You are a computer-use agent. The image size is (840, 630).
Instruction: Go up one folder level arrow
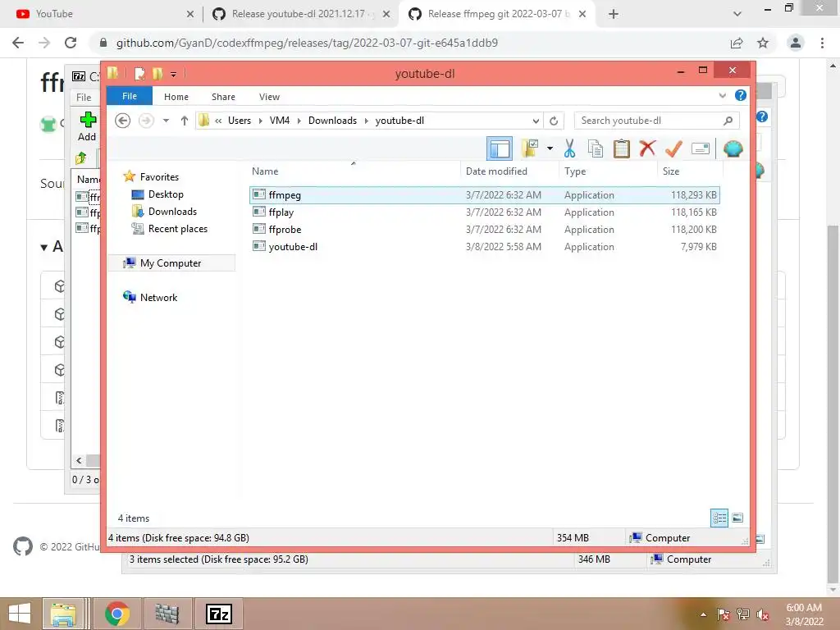click(x=185, y=121)
